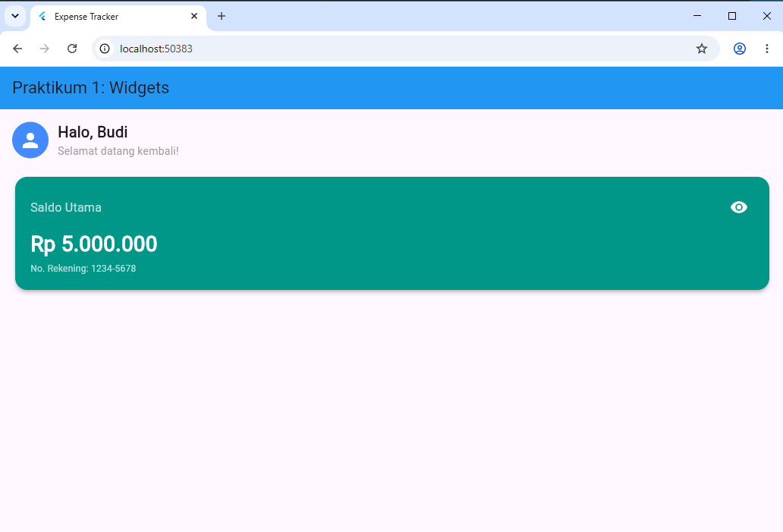783x532 pixels.
Task: Click the Selamat datang kembali! text
Action: point(118,151)
